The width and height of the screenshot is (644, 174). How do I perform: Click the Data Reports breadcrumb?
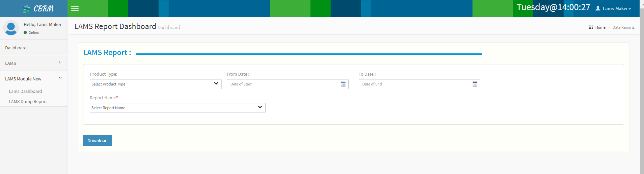(623, 27)
